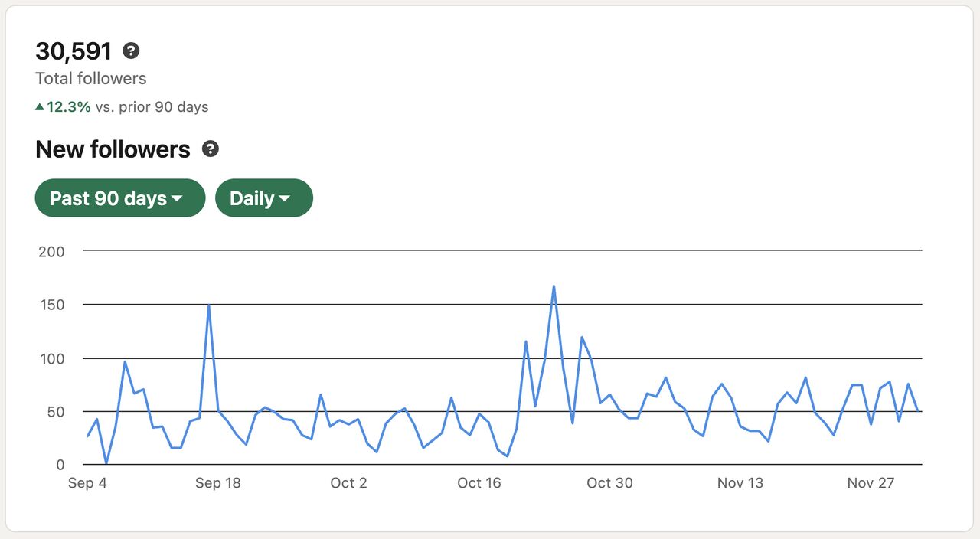Click the Total followers label
Viewport: 980px width, 539px height.
coord(90,79)
